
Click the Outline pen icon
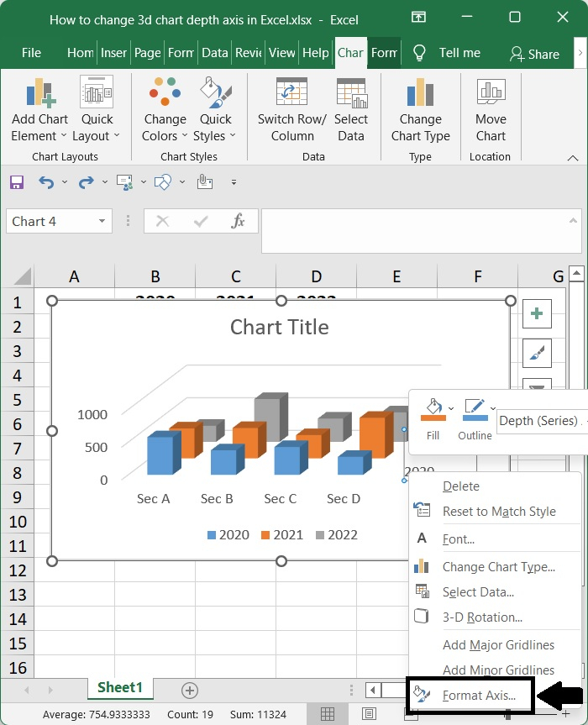pos(475,409)
